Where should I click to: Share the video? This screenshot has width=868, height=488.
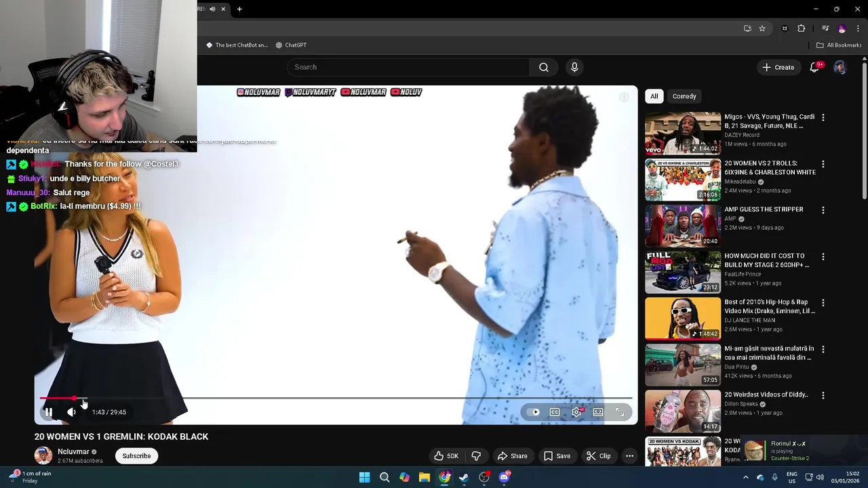[512, 456]
